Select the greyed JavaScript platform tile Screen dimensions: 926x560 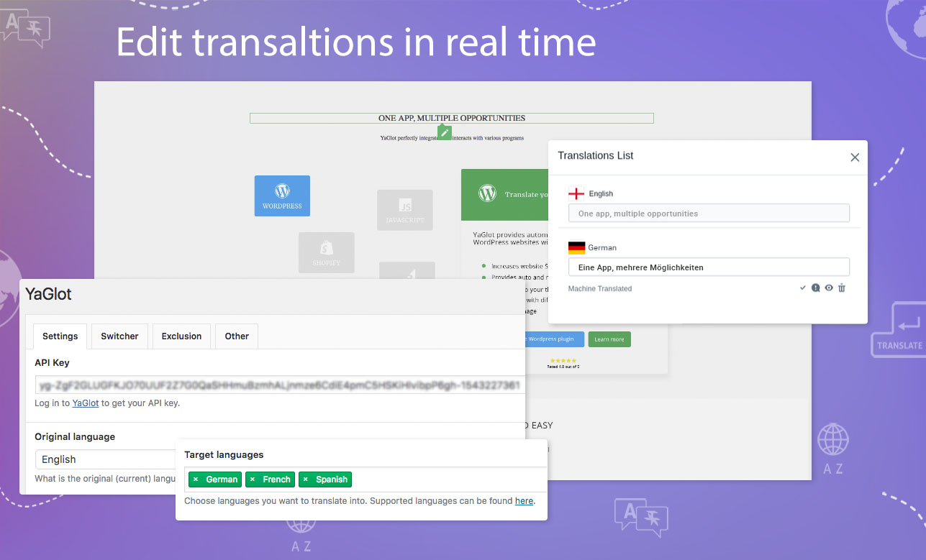pyautogui.click(x=405, y=210)
